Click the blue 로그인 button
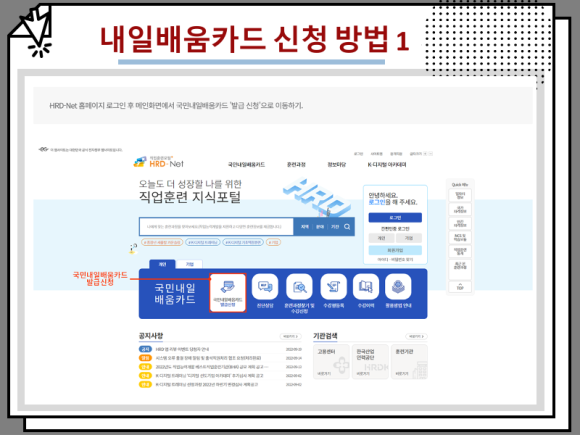Image resolution: width=580 pixels, height=435 pixels. 395,218
